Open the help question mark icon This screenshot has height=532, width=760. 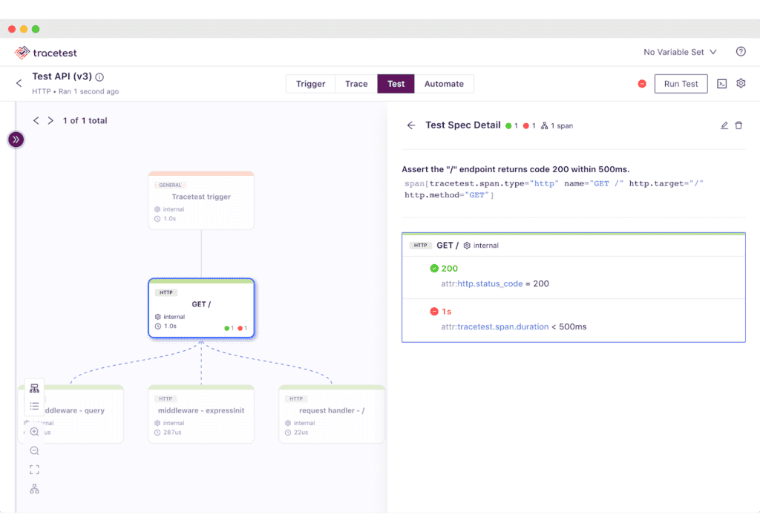(x=740, y=52)
